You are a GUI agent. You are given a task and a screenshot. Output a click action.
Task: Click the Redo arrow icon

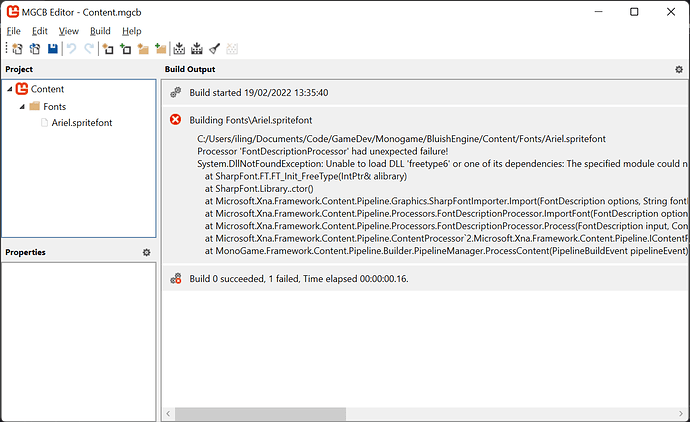tap(89, 49)
